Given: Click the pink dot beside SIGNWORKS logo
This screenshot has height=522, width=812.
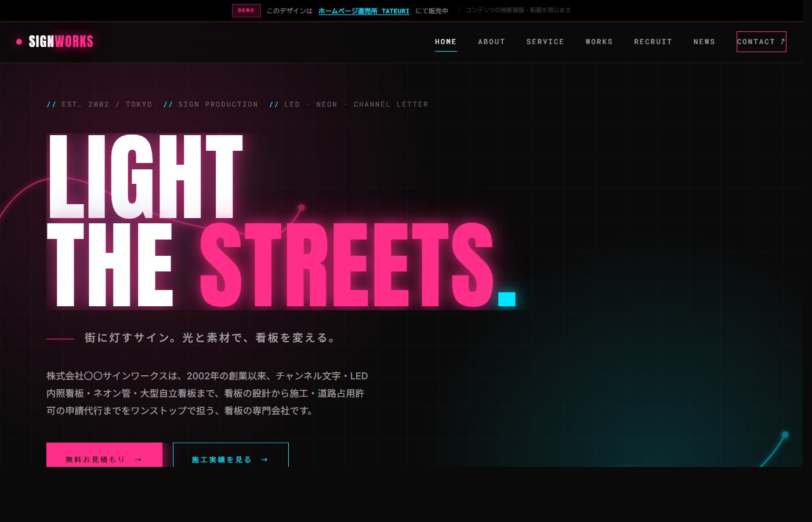Looking at the screenshot, I should coord(19,42).
